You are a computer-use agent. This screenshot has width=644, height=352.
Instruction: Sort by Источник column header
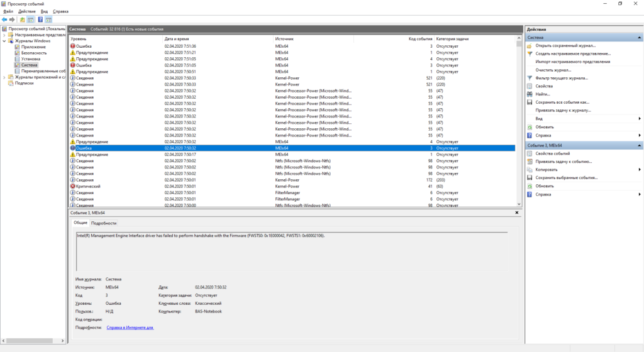point(314,39)
